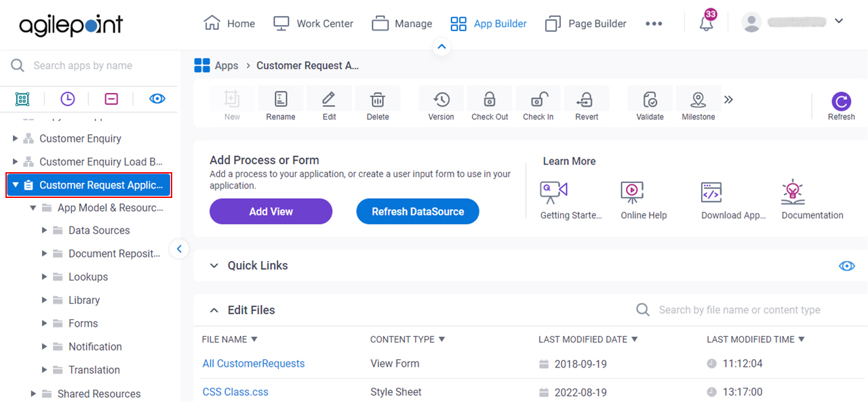Click the file search magnifier icon
The height and width of the screenshot is (402, 868).
pyautogui.click(x=643, y=310)
